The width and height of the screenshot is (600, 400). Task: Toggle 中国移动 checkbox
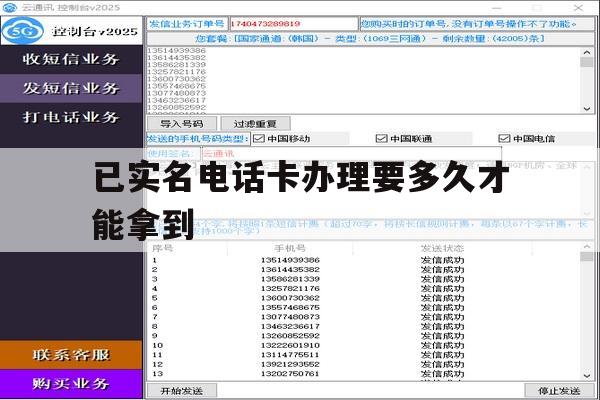(259, 139)
